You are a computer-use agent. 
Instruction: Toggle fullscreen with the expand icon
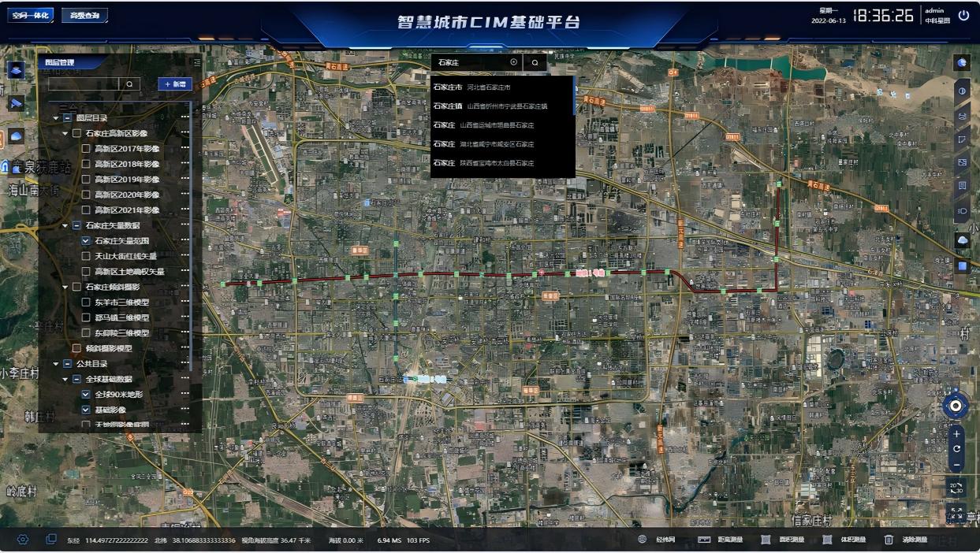click(956, 514)
